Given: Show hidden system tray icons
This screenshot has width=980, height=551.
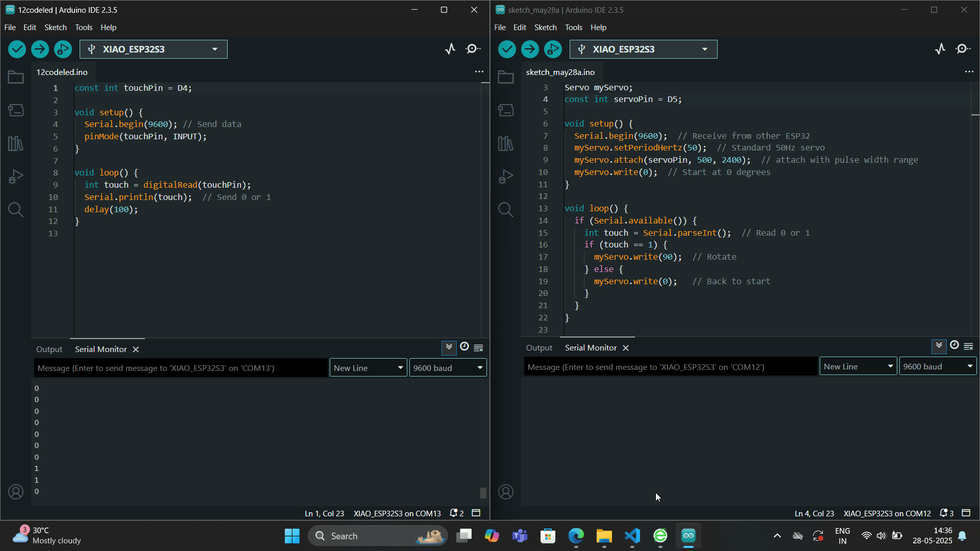Looking at the screenshot, I should [x=777, y=536].
